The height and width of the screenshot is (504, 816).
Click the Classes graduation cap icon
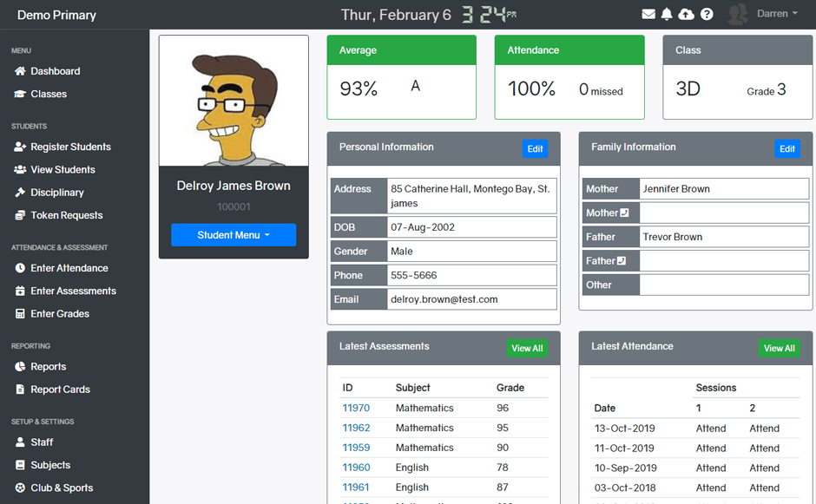20,95
